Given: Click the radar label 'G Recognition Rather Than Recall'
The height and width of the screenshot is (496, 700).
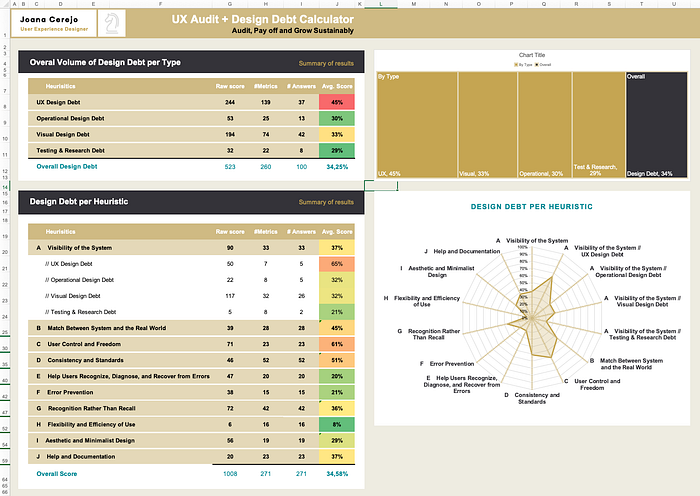Looking at the screenshot, I should pos(429,334).
